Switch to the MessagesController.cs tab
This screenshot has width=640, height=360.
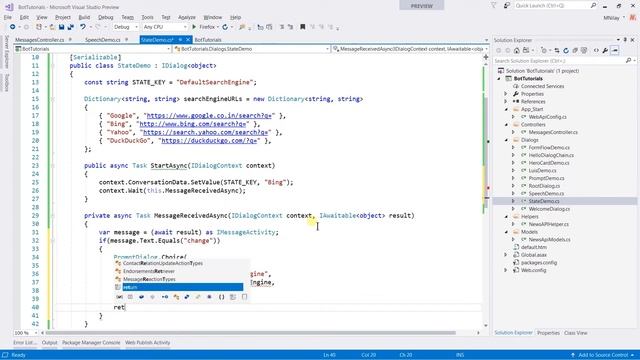point(40,40)
